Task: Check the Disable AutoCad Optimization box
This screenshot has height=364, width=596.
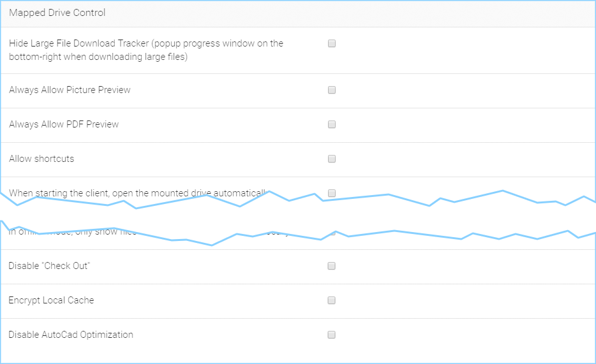Action: pyautogui.click(x=331, y=335)
